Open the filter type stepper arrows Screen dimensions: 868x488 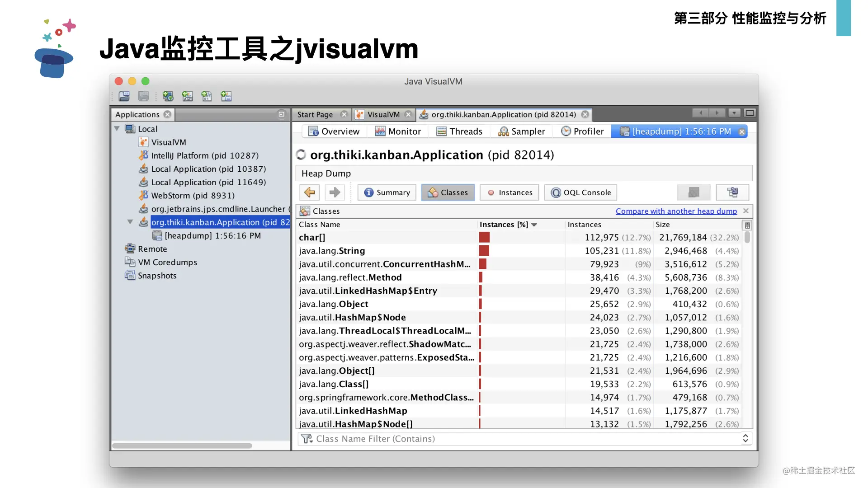point(745,439)
